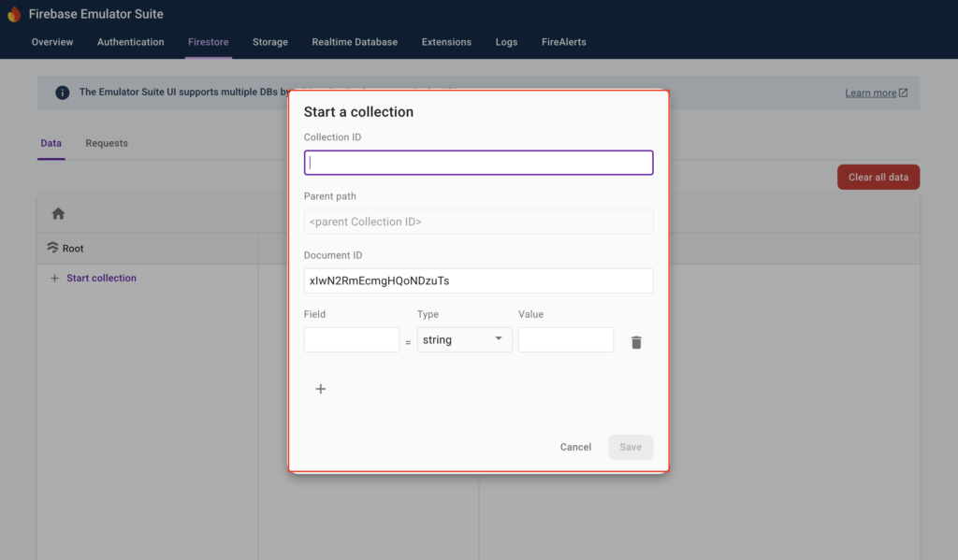Go to the root via the home icon
Image resolution: width=958 pixels, height=560 pixels.
point(58,214)
